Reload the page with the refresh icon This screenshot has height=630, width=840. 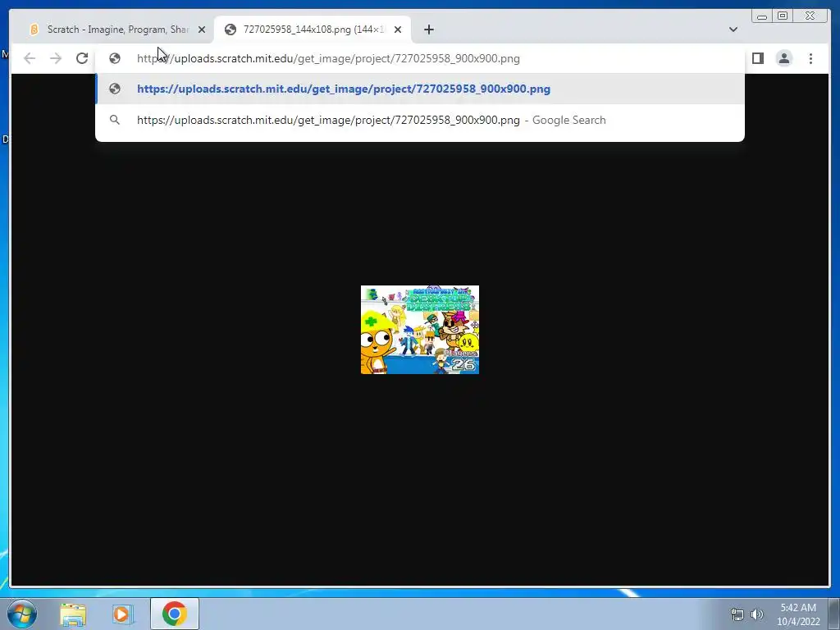tap(82, 58)
